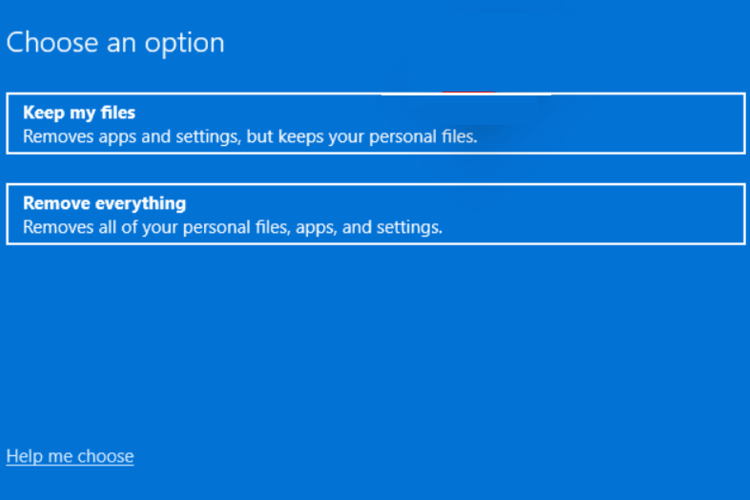
Task: Open the Help me choose link
Action: click(x=70, y=456)
